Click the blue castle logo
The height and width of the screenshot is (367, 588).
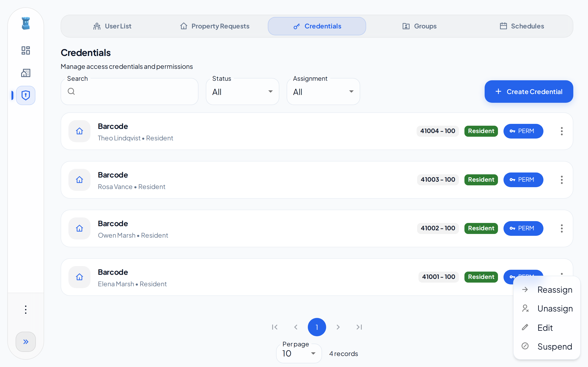(26, 23)
